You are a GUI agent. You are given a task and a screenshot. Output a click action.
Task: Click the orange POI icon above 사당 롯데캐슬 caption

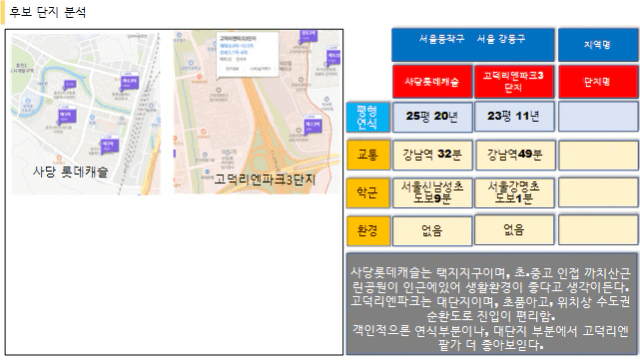pos(59,157)
